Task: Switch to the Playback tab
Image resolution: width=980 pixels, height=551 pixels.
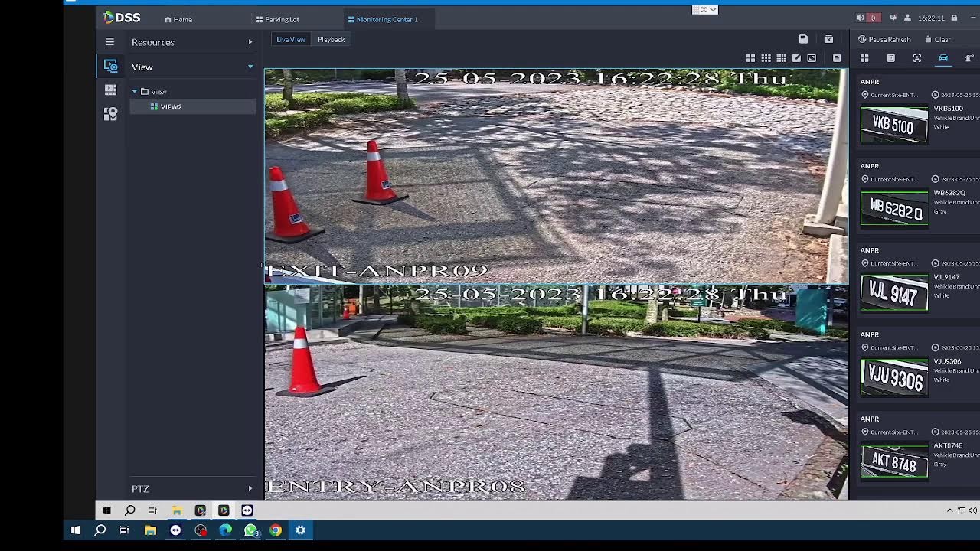Action: 332,40
